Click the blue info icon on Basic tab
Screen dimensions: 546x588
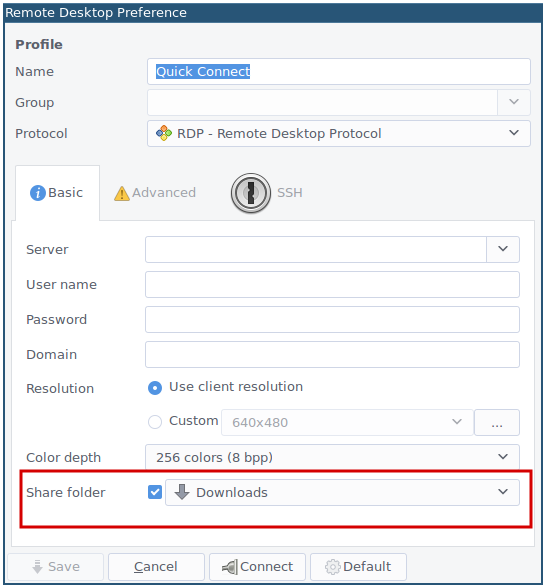click(38, 193)
